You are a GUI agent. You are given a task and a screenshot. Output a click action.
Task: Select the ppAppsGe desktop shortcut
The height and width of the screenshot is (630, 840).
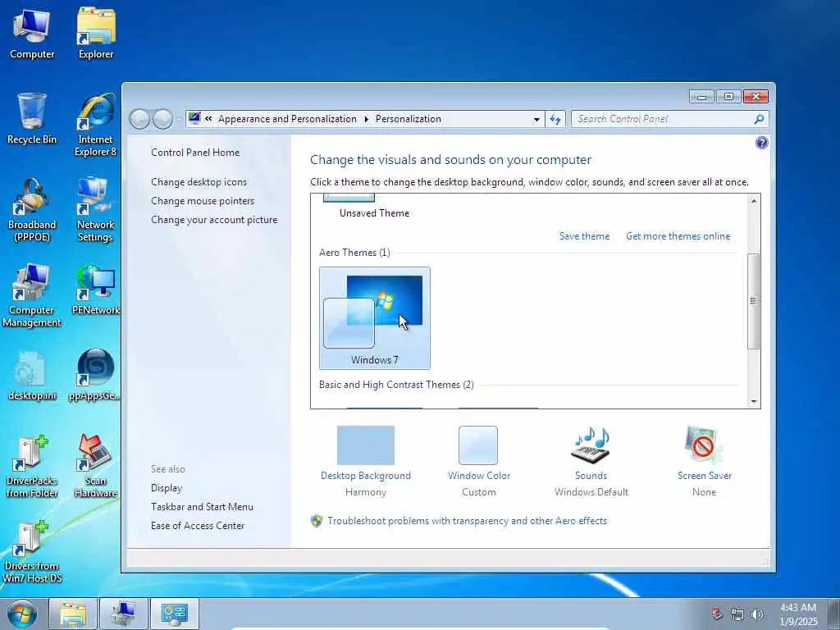[x=96, y=375]
